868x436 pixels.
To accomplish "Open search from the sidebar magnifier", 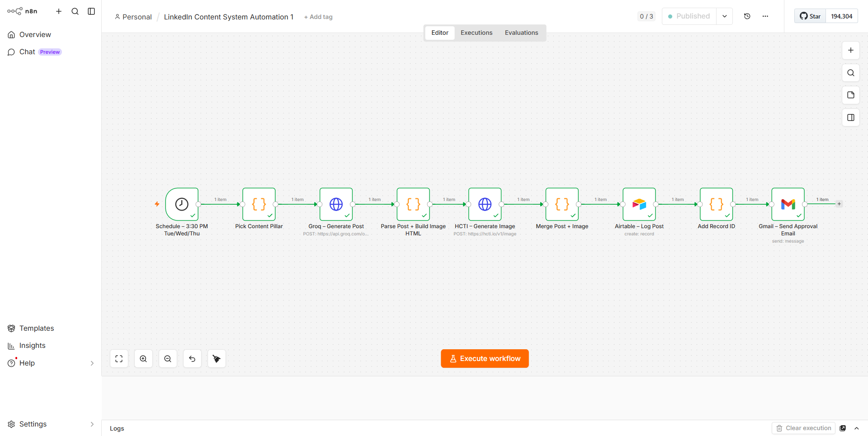I will [75, 11].
